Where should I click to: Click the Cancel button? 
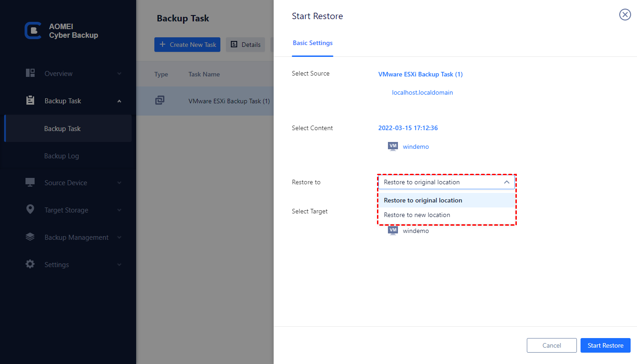(551, 345)
